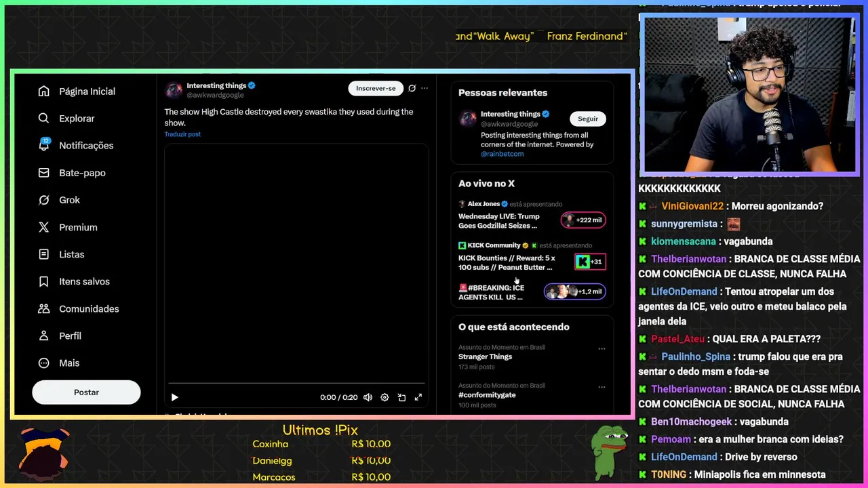Click the +222 mil listeners badge
The width and height of the screenshot is (868, 488).
(x=583, y=220)
